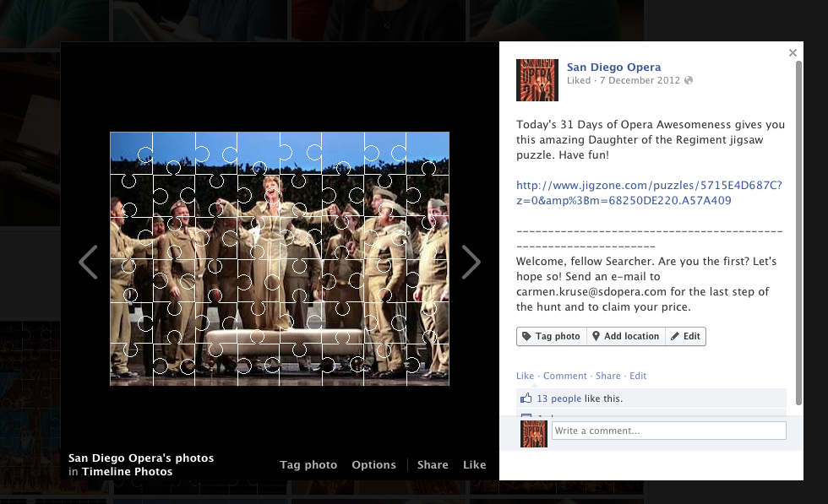Click the thumbs-up icon beside 13 people
This screenshot has height=504, width=828.
tap(526, 398)
